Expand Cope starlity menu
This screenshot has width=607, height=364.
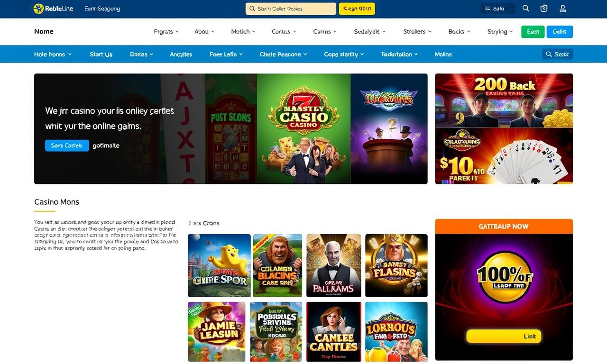(x=344, y=54)
